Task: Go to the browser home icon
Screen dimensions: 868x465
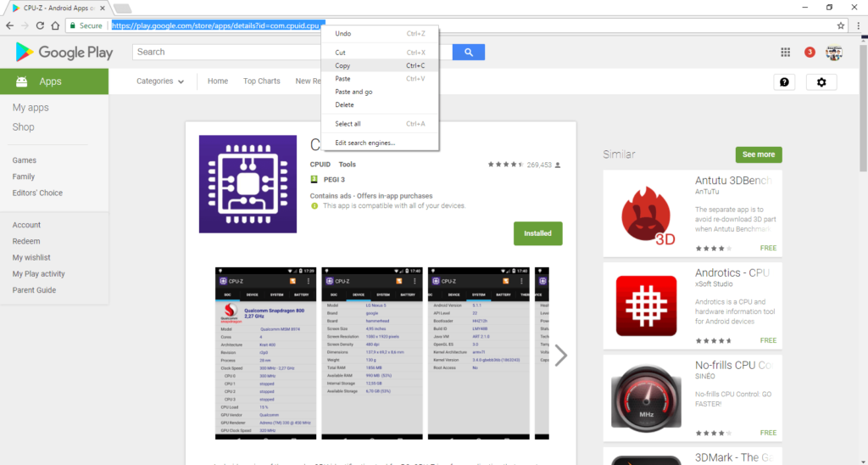Action: [55, 25]
